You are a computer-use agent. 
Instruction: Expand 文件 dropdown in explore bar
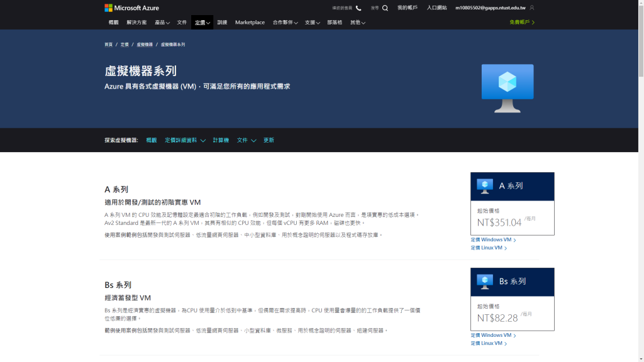[247, 140]
